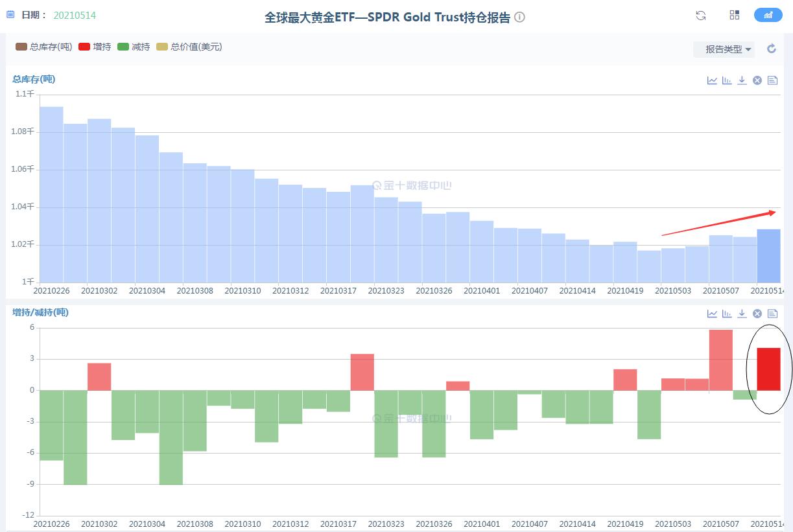Click the restore icon beside 报告类型
Viewport: 793px width, 532px height.
click(x=772, y=49)
